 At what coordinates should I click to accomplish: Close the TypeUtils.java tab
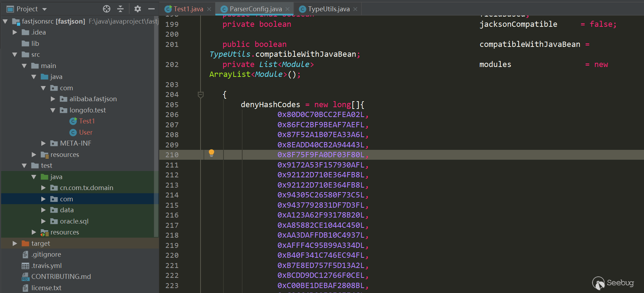355,9
